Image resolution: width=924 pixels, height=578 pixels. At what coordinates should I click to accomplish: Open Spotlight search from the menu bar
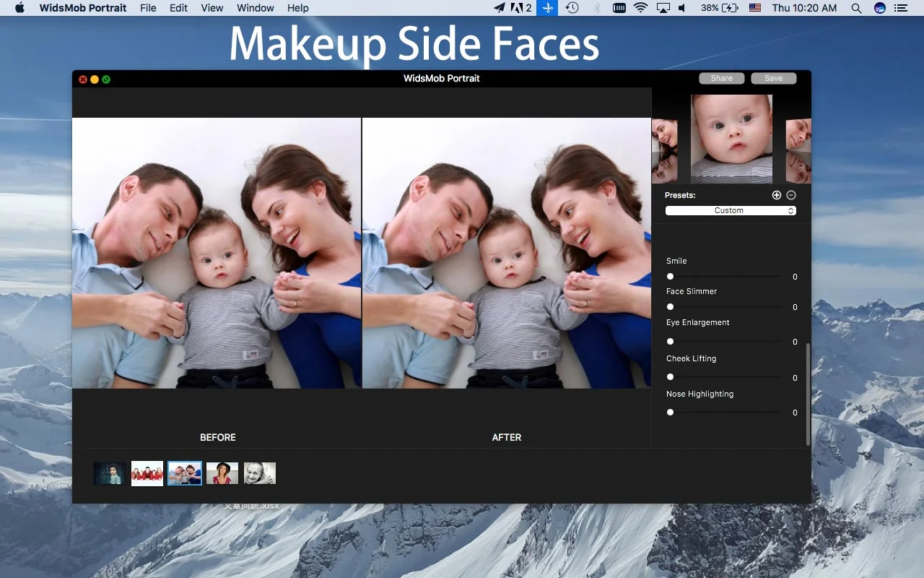pos(856,8)
